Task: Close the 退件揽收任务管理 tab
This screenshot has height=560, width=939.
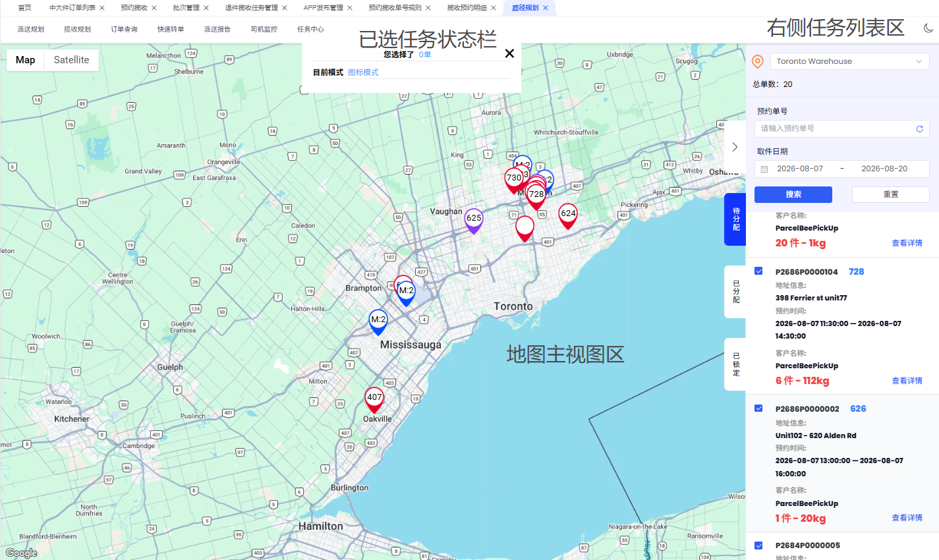Action: point(285,8)
